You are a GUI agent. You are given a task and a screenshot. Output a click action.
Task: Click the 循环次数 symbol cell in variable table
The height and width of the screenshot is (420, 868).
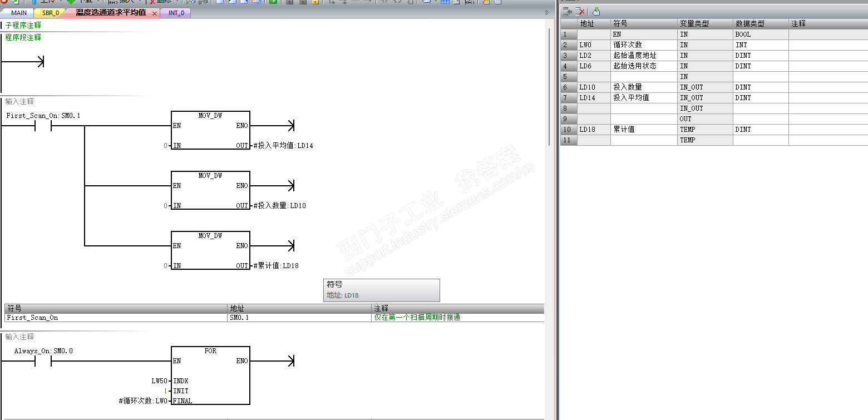[644, 45]
